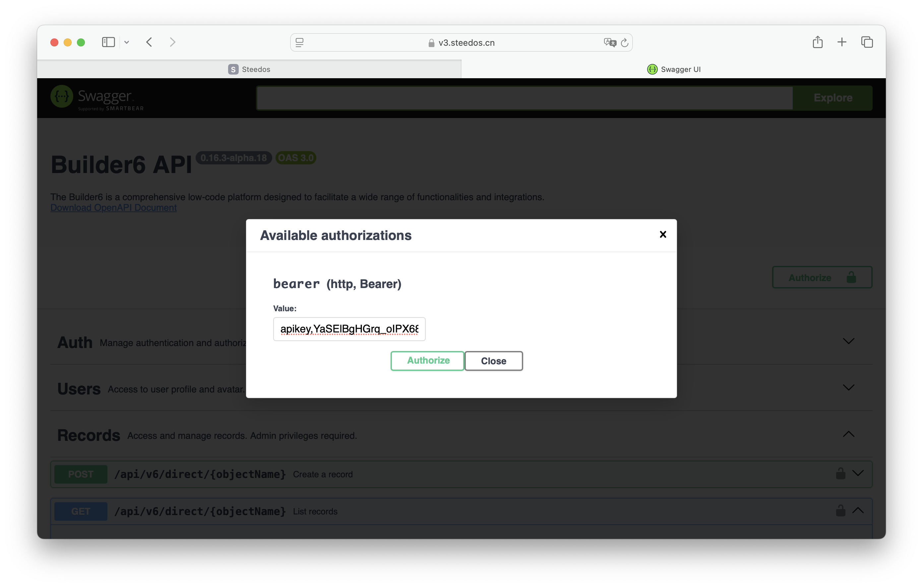
Task: Go back with the browser back arrow
Action: [x=150, y=42]
